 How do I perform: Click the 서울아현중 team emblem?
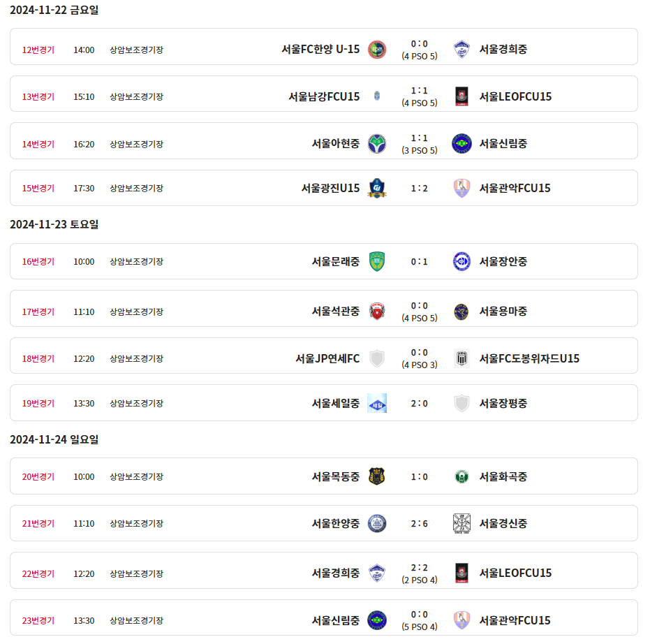[x=377, y=143]
